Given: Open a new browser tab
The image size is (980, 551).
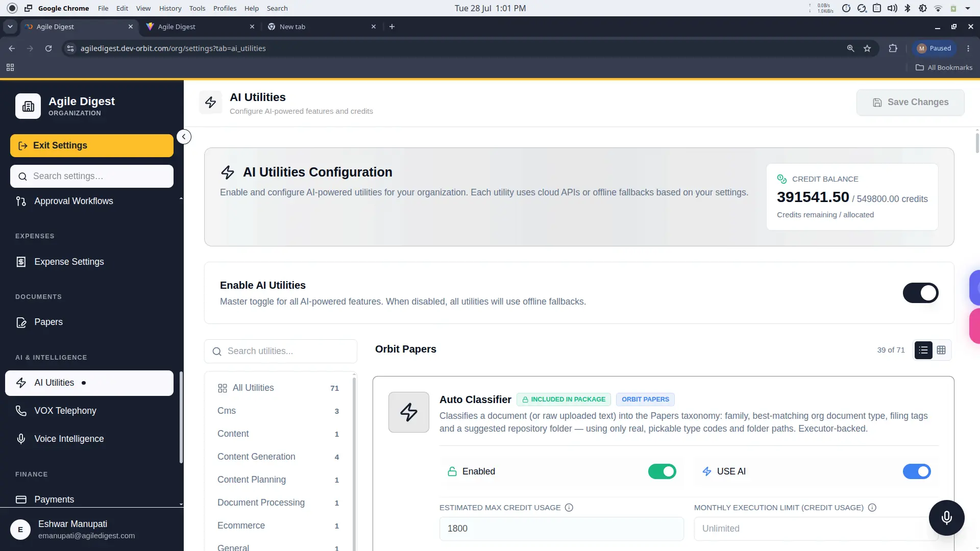Looking at the screenshot, I should point(392,27).
